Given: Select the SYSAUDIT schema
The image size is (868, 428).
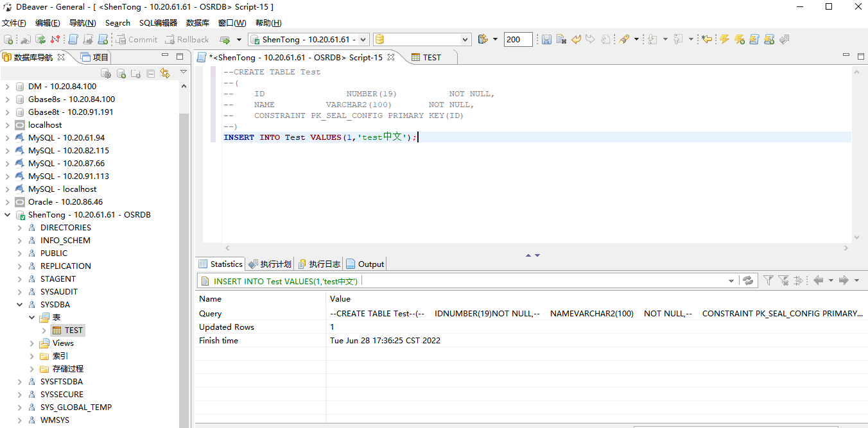Looking at the screenshot, I should click(x=58, y=291).
